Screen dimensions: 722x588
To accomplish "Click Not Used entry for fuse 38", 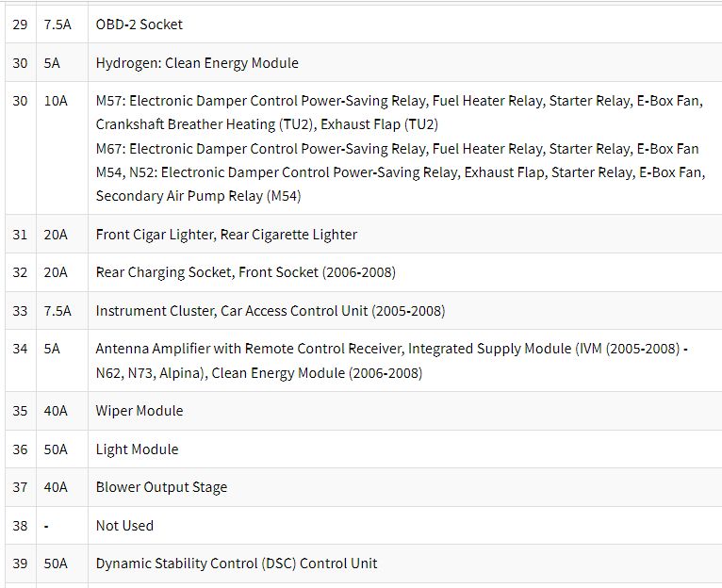I will [x=124, y=526].
